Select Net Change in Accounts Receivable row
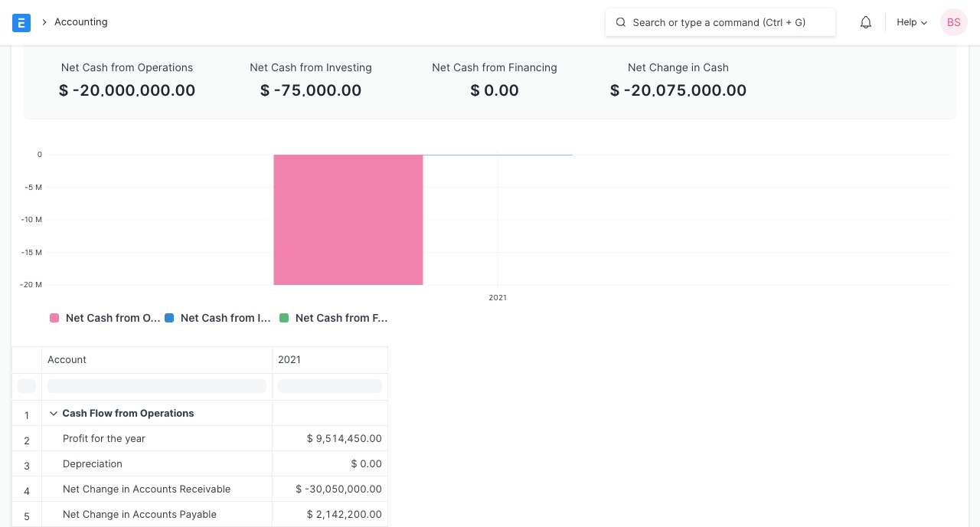This screenshot has height=527, width=980. [x=146, y=489]
